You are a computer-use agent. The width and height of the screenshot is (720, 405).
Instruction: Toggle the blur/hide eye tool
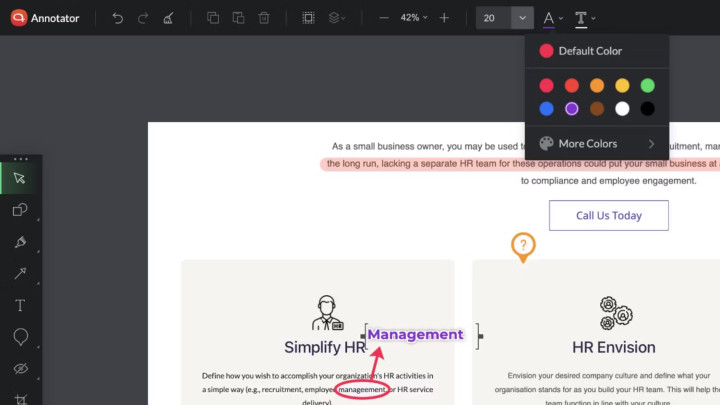[x=20, y=369]
